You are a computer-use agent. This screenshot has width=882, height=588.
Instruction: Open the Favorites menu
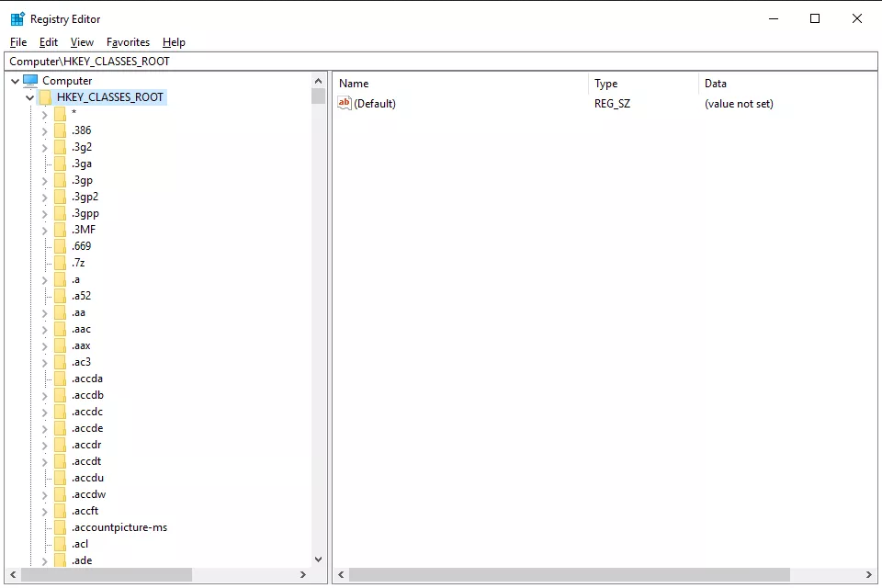pyautogui.click(x=128, y=42)
